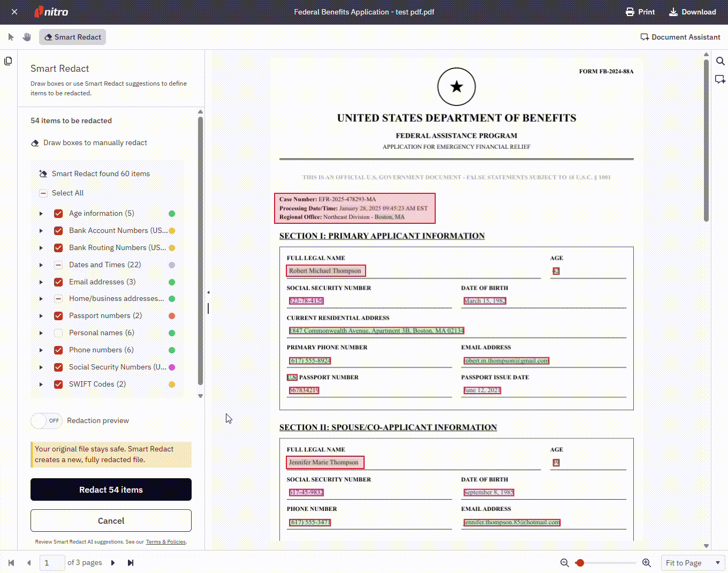
Task: Open the Terms & Policies link
Action: pos(166,541)
